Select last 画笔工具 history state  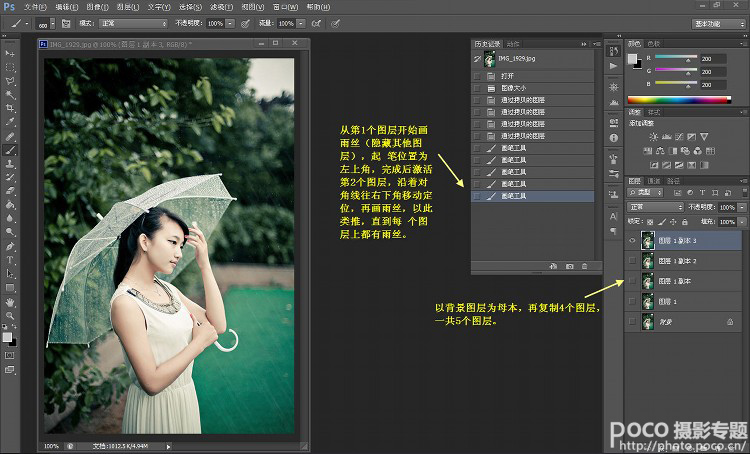coord(533,196)
